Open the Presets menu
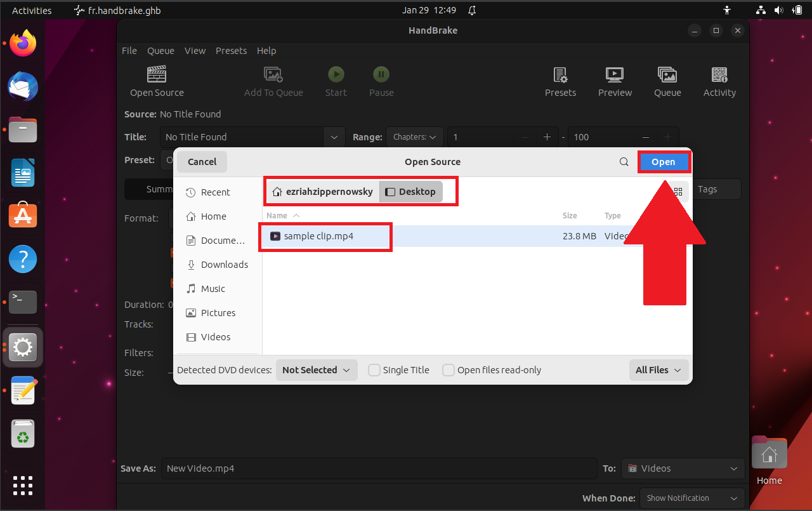The image size is (812, 511). tap(231, 51)
